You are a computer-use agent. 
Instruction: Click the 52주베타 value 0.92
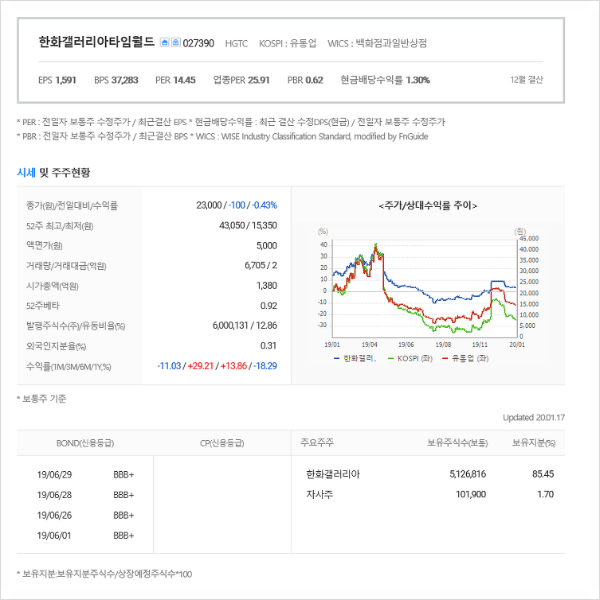[269, 306]
